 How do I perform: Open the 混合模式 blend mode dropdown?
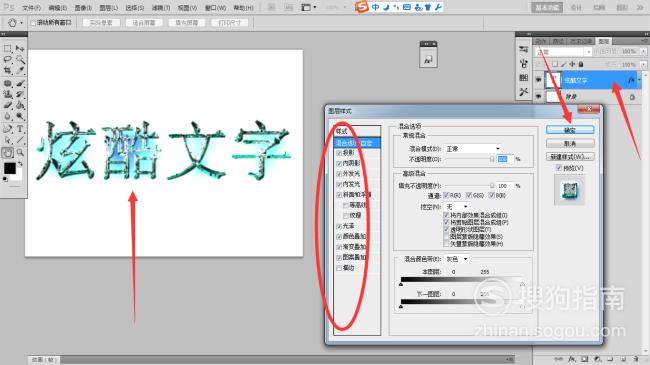click(x=473, y=148)
